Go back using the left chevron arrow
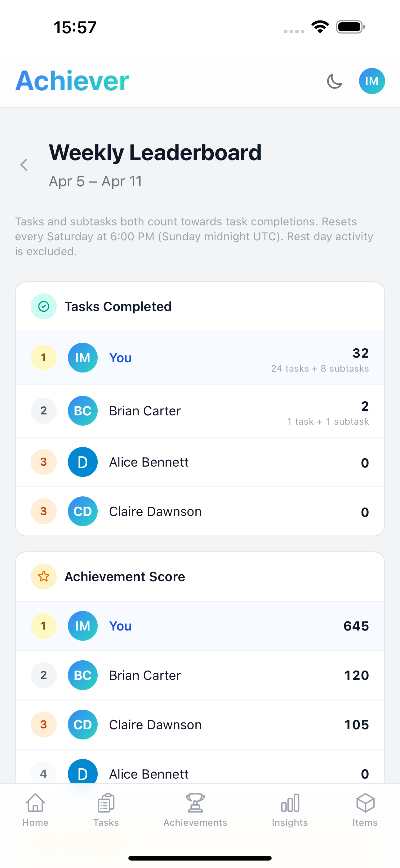The height and width of the screenshot is (868, 400). (24, 165)
